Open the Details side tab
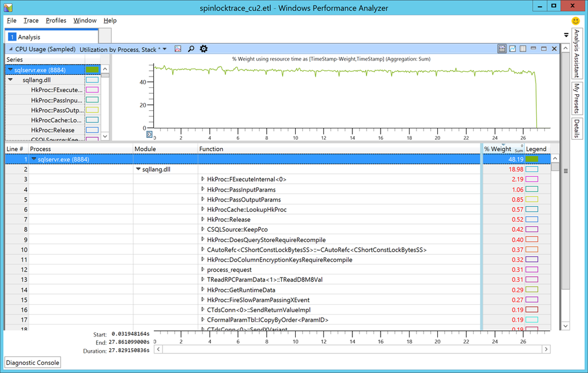This screenshot has width=588, height=373. 576,128
